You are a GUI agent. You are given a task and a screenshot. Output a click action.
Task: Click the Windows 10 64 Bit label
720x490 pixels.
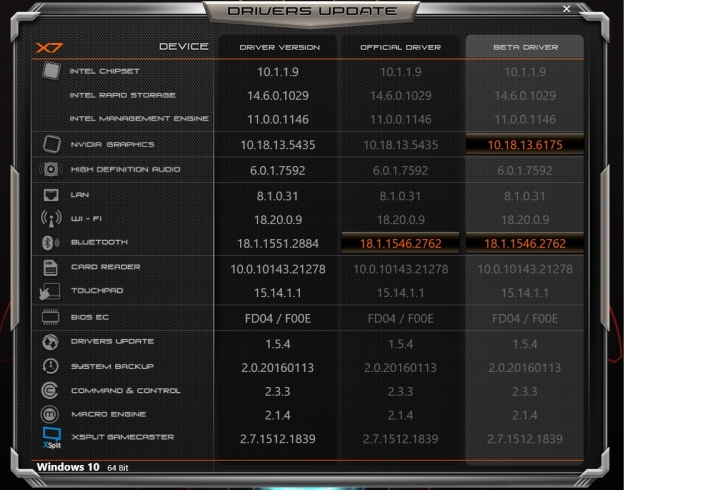[83, 467]
